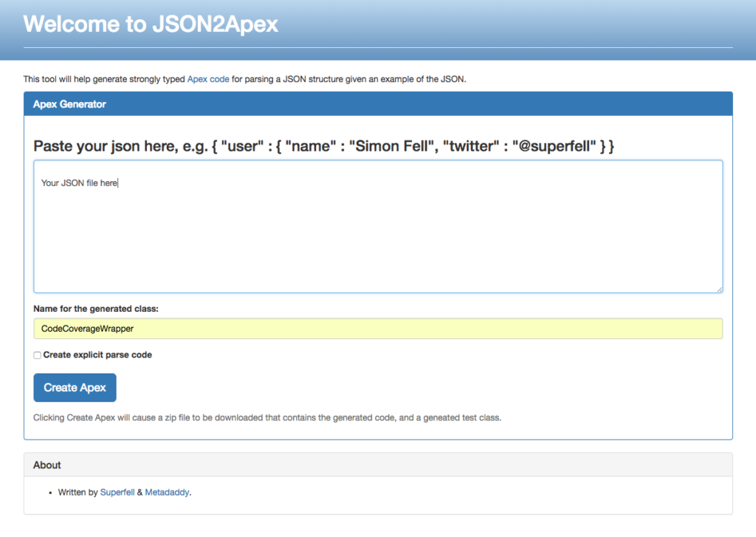Viewport: 756px width, 537px height.
Task: Grab the textarea resize handle
Action: (719, 290)
